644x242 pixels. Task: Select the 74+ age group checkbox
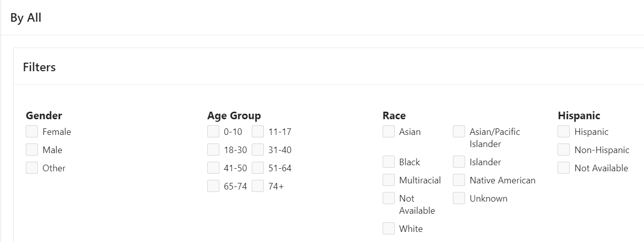point(258,186)
